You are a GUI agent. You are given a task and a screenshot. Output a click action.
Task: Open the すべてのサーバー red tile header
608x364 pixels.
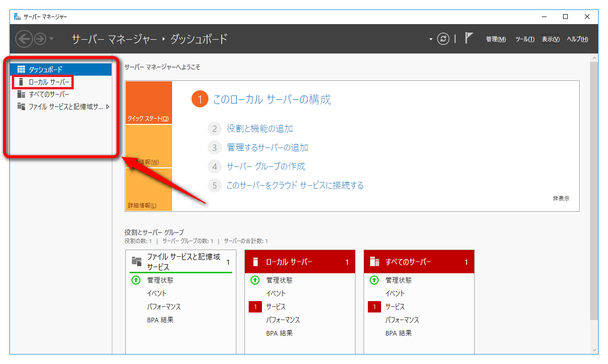(x=419, y=262)
